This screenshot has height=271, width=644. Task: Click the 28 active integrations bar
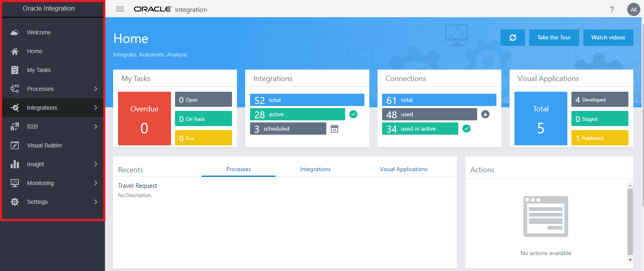298,114
